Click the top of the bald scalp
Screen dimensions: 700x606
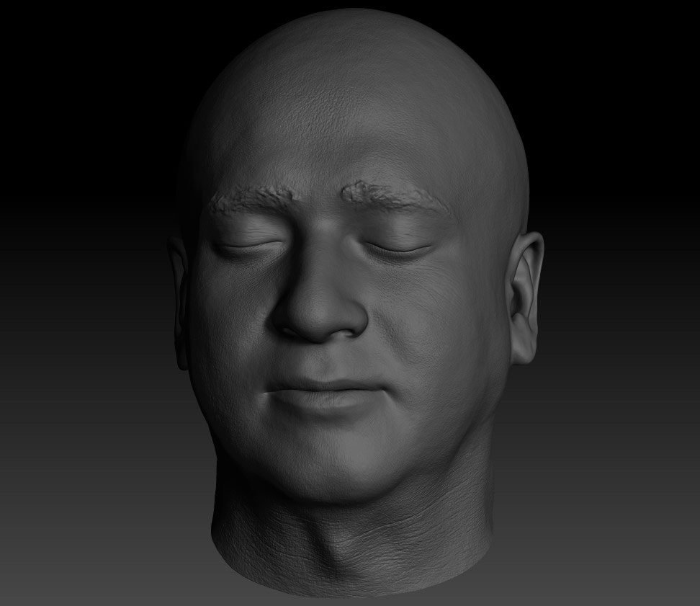[353, 29]
